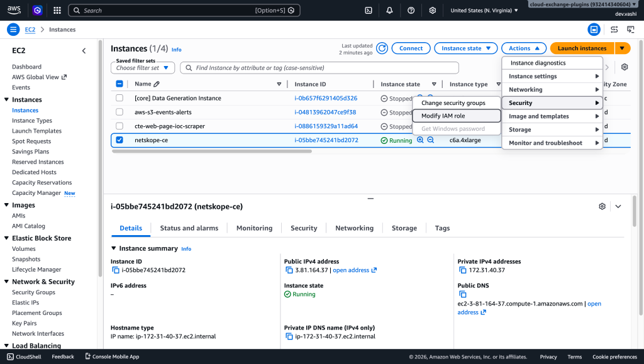Open Image and templates submenu

pos(552,116)
